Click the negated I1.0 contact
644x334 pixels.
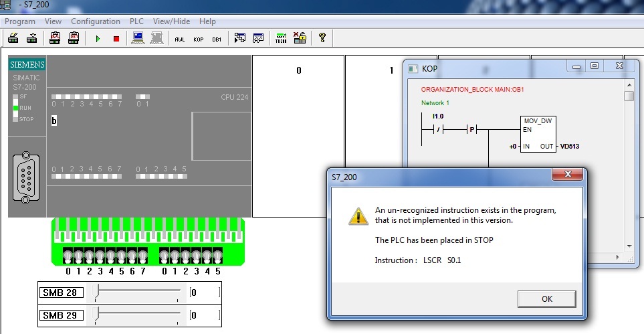click(x=439, y=130)
